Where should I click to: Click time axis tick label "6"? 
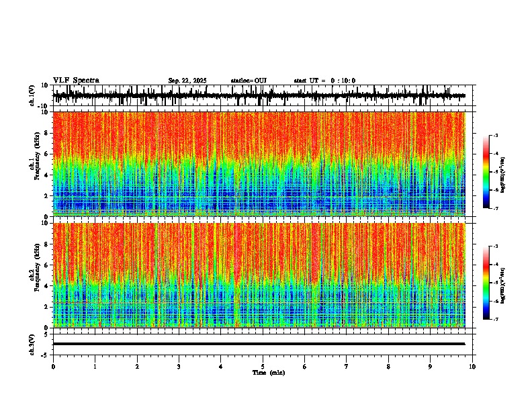point(305,367)
